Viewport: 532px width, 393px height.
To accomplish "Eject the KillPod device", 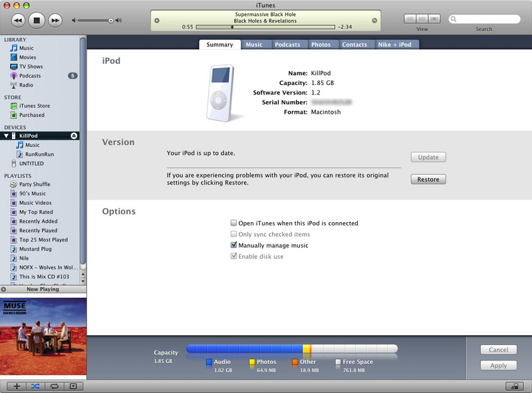I will 74,136.
